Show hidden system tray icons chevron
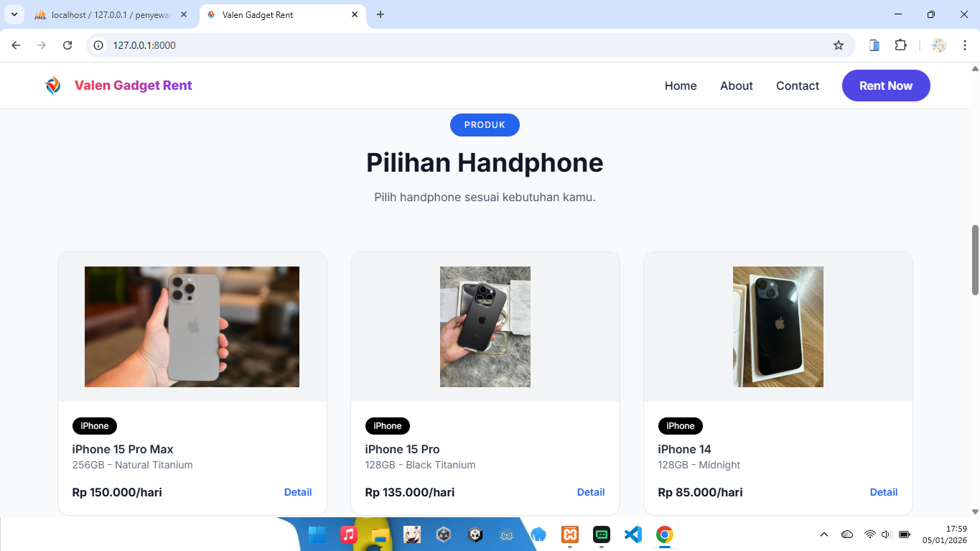 824,534
